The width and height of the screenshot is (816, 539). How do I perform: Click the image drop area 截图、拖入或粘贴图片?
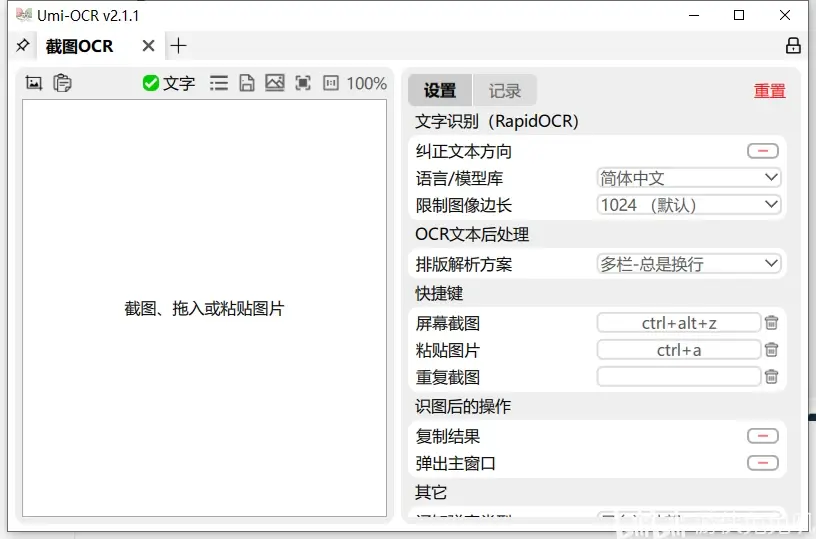[205, 308]
